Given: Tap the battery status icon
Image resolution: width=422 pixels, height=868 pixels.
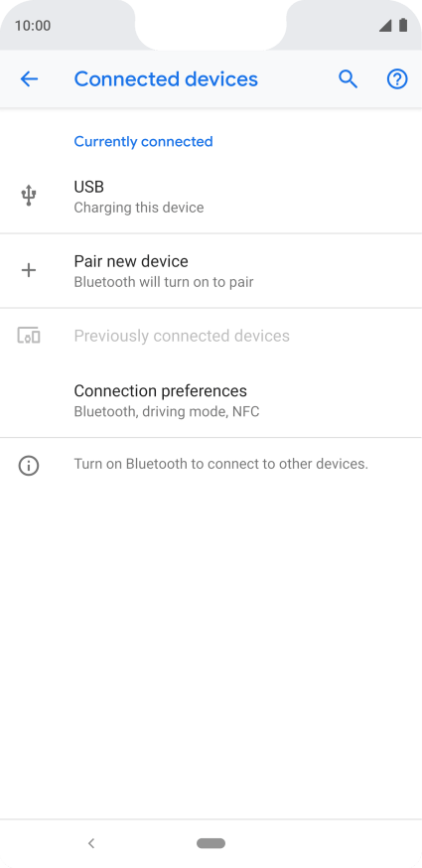Looking at the screenshot, I should (x=403, y=25).
